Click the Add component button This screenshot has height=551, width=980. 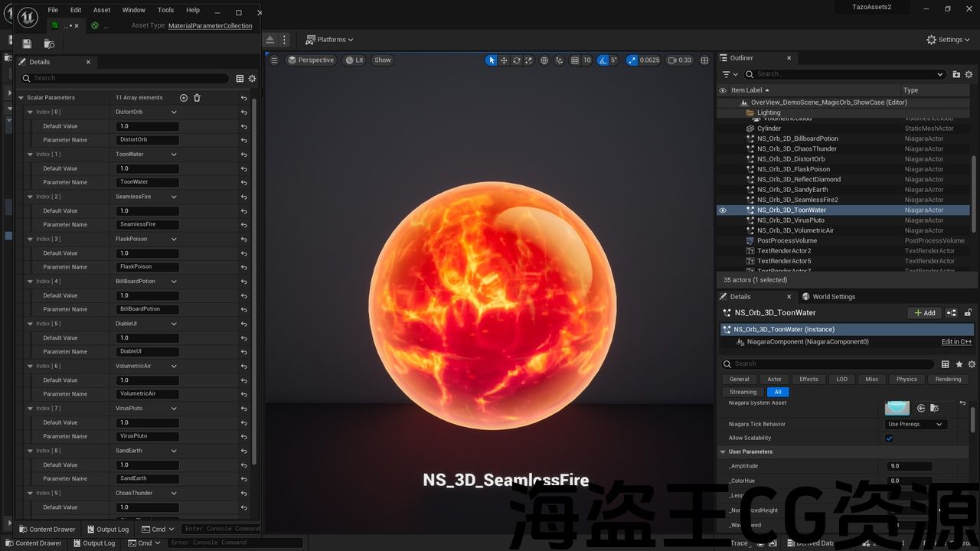point(924,313)
